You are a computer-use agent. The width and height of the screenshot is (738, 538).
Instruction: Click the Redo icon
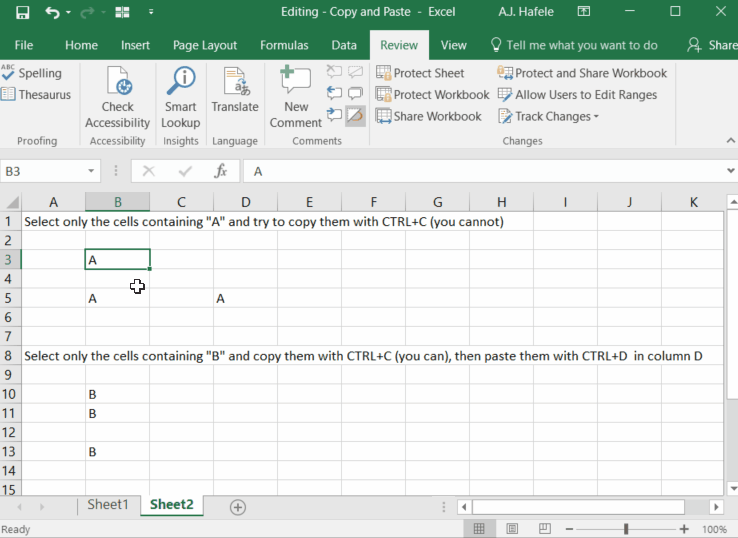87,12
